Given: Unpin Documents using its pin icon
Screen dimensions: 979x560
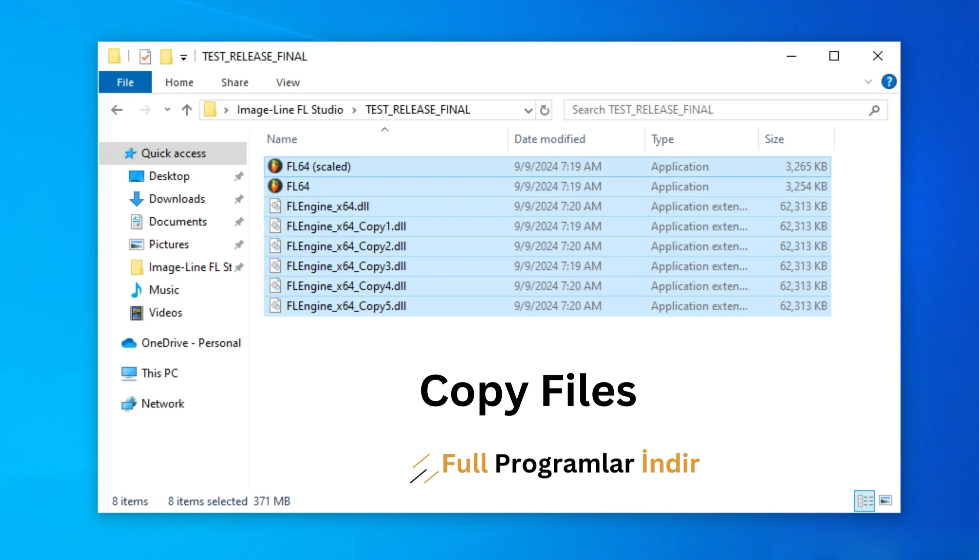Looking at the screenshot, I should [x=239, y=222].
